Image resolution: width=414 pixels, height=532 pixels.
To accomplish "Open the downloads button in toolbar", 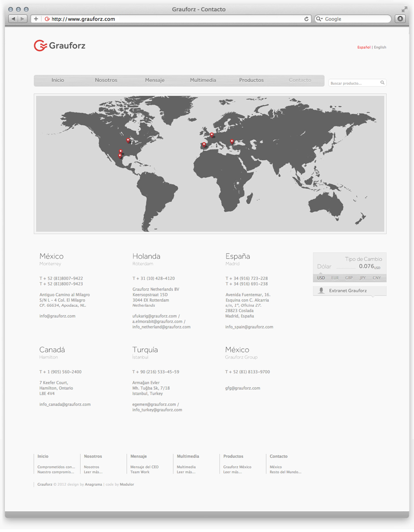I will (400, 19).
